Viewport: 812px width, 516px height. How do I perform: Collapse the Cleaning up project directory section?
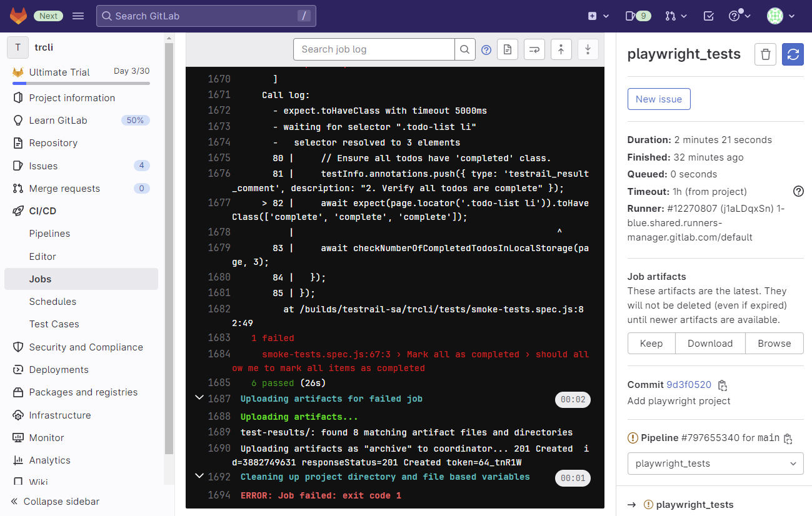[x=199, y=476]
